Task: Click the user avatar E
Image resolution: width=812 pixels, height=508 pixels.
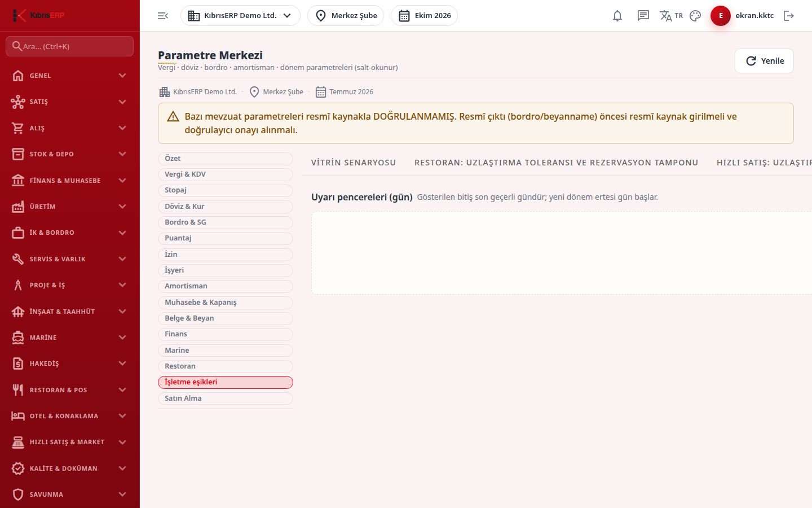Action: coord(721,16)
